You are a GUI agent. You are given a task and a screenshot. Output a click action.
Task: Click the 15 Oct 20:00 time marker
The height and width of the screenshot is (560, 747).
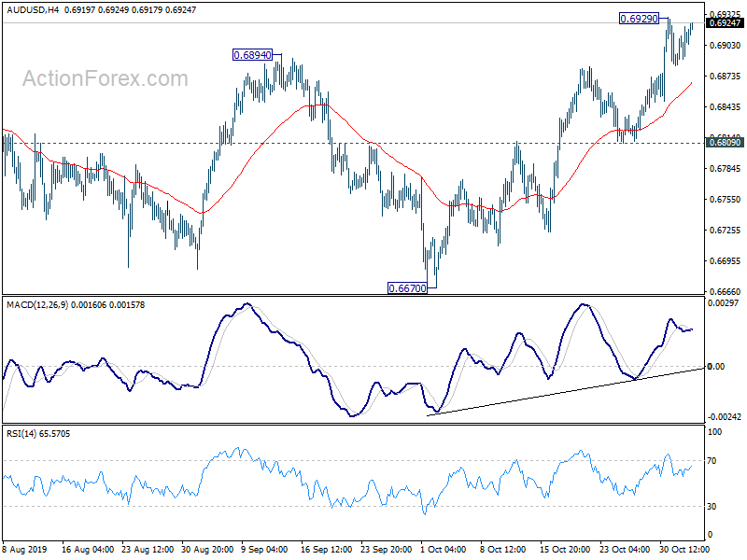point(565,550)
